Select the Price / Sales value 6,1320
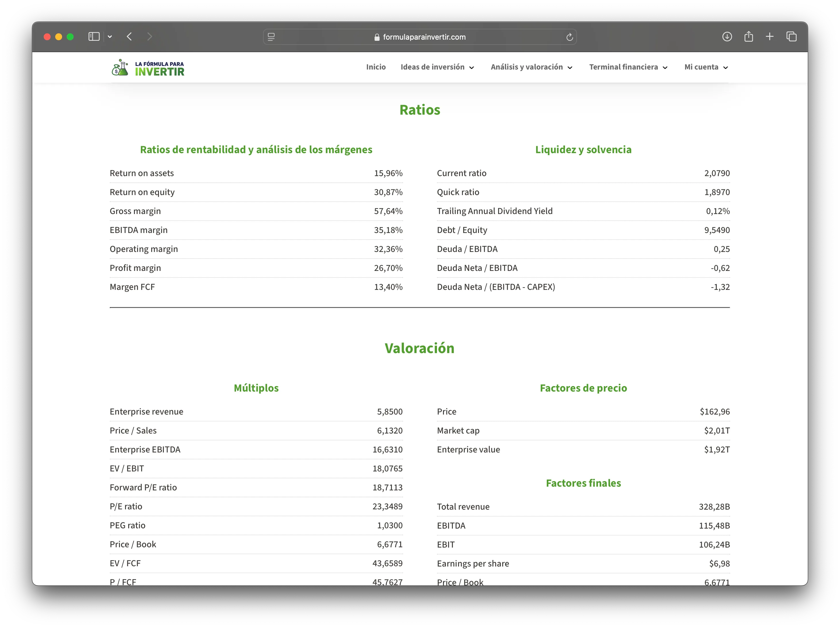Image resolution: width=840 pixels, height=628 pixels. click(390, 430)
